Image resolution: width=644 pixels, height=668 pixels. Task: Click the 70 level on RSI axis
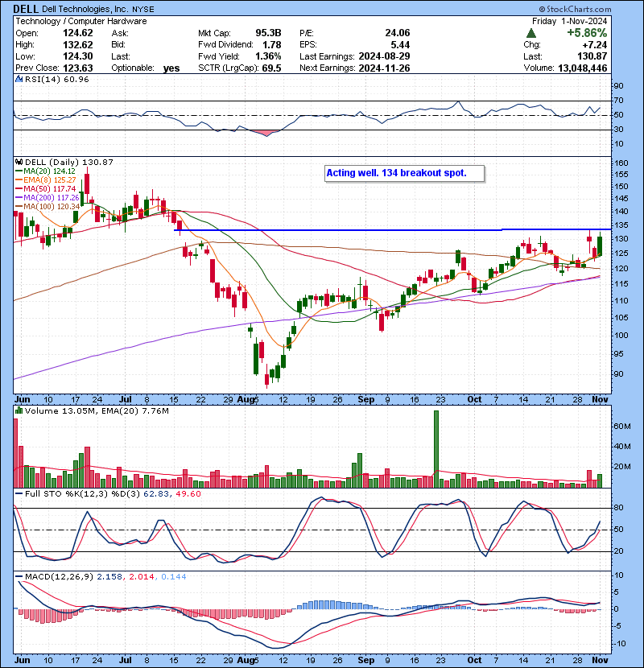(x=618, y=101)
